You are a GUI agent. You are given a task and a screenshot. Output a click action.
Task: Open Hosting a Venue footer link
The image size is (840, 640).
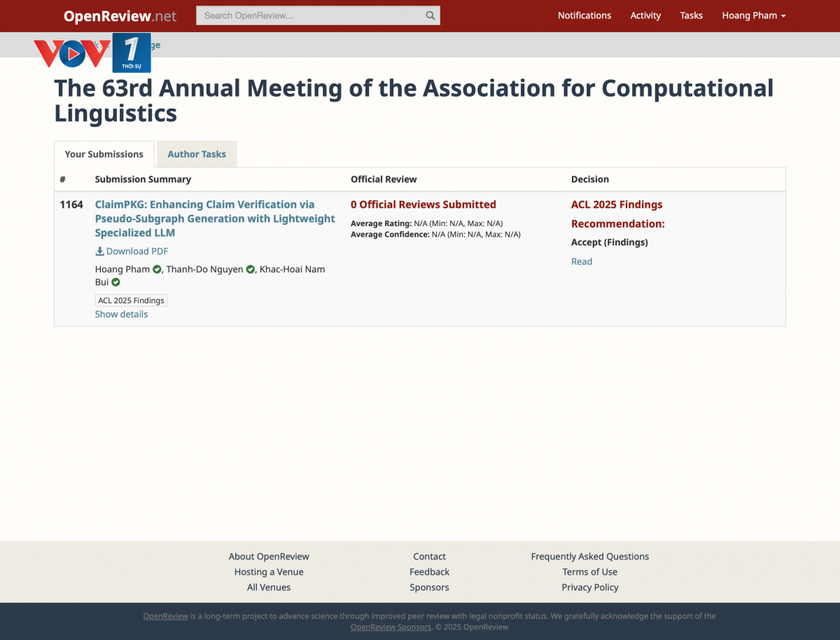[x=269, y=572]
